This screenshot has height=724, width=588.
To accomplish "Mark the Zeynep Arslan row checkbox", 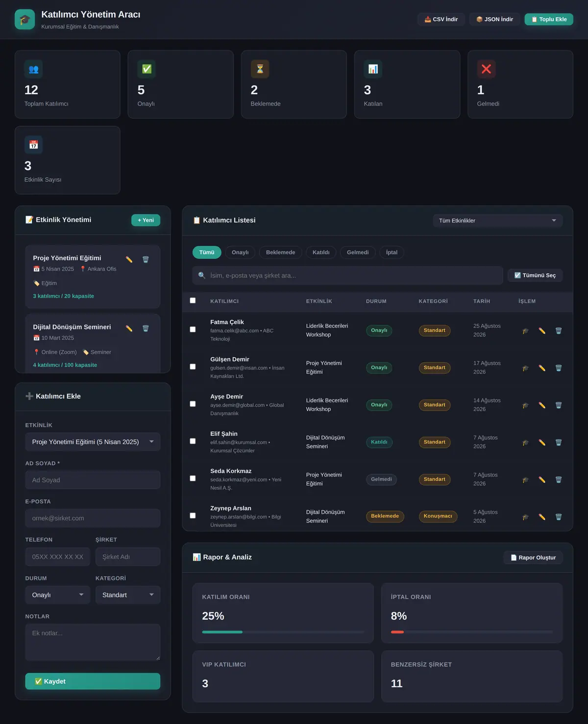I will pyautogui.click(x=193, y=516).
